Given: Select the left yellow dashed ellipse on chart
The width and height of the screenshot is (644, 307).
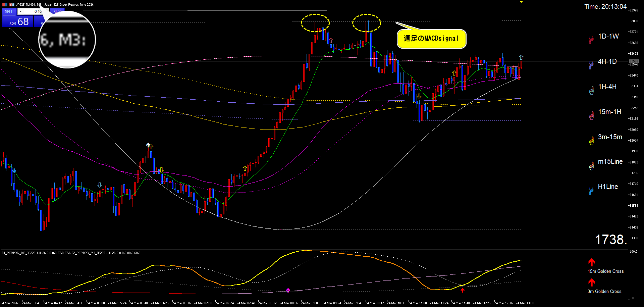Looking at the screenshot, I should pyautogui.click(x=315, y=23).
